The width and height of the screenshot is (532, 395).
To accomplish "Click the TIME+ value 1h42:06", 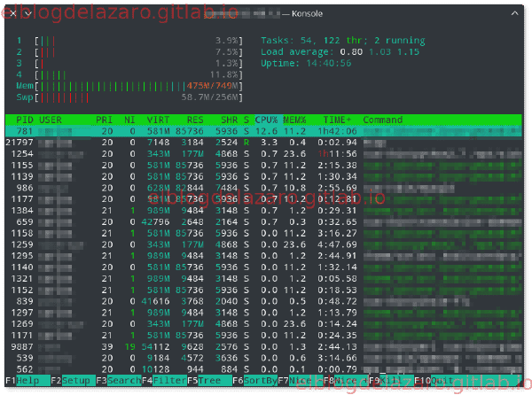I will coord(337,131).
